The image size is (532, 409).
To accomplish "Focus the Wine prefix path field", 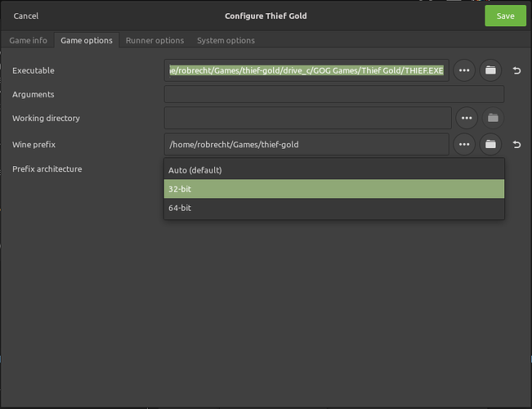I will coord(306,144).
